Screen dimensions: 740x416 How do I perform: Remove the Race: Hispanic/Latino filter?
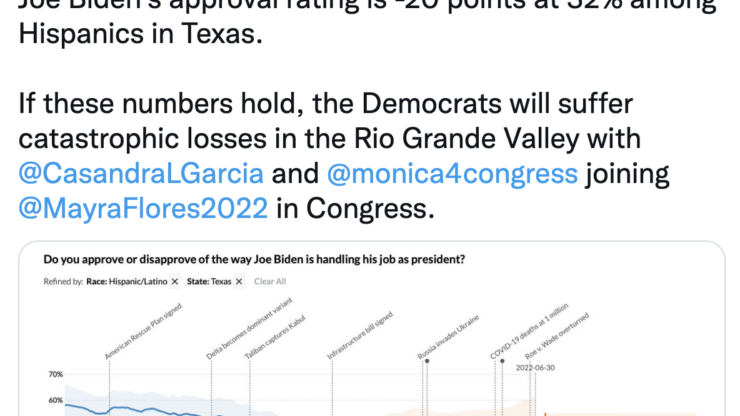coord(174,282)
